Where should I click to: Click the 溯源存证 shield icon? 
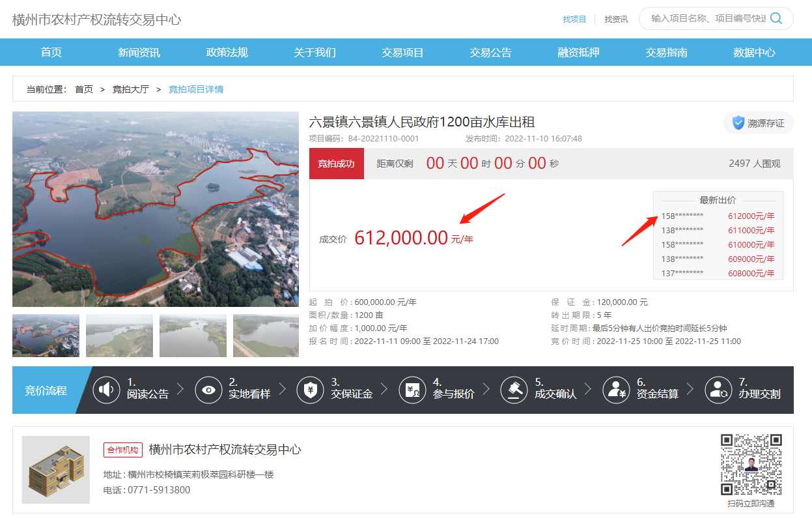point(738,123)
